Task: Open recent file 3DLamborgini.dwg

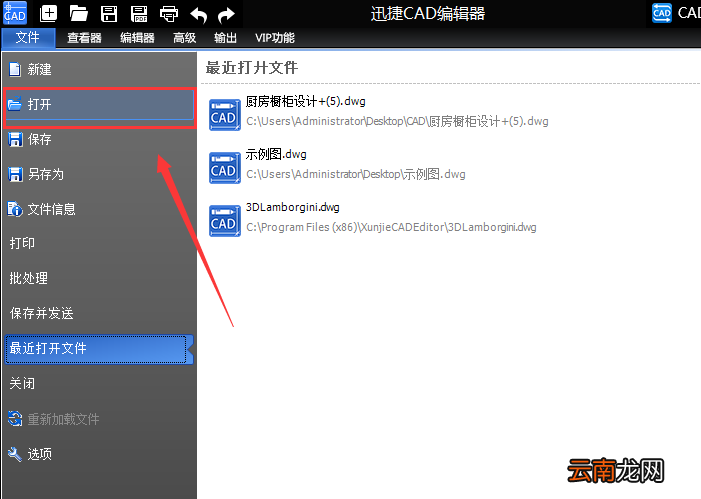Action: 292,207
